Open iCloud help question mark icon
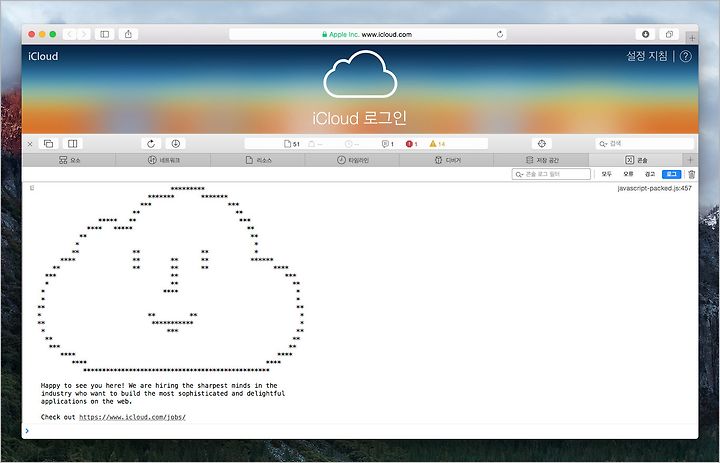Viewport: 720px width, 463px height. point(686,56)
